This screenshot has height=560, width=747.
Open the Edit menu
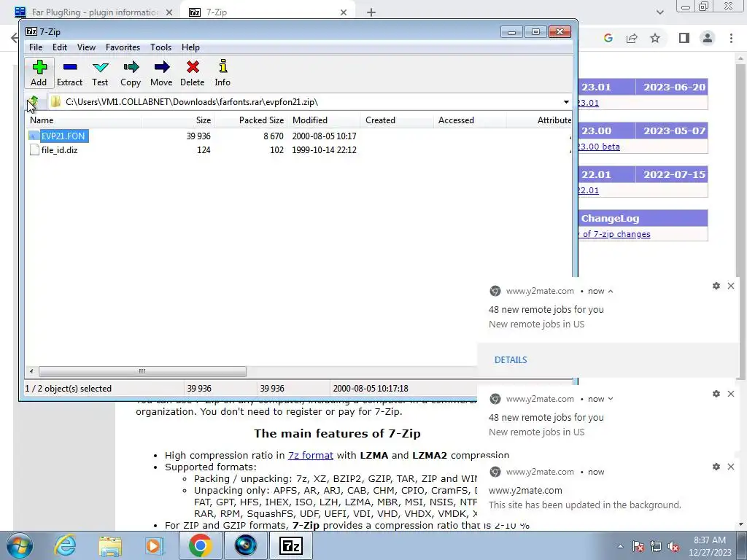point(60,47)
